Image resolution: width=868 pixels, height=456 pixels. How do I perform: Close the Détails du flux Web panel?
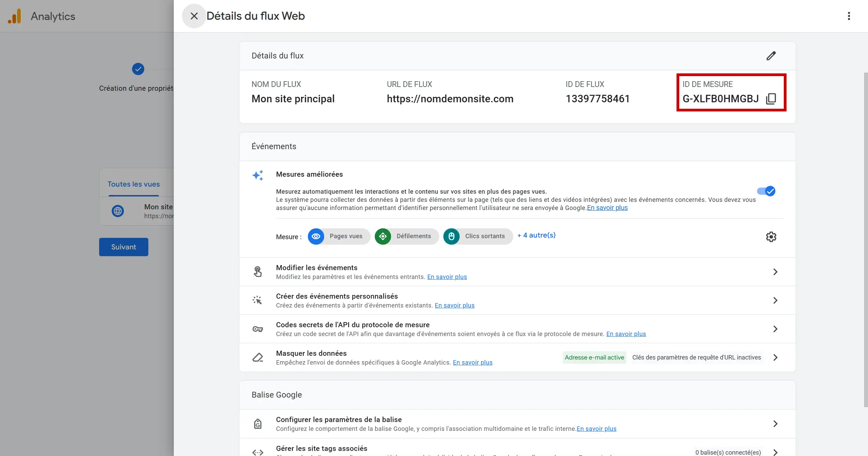tap(194, 16)
